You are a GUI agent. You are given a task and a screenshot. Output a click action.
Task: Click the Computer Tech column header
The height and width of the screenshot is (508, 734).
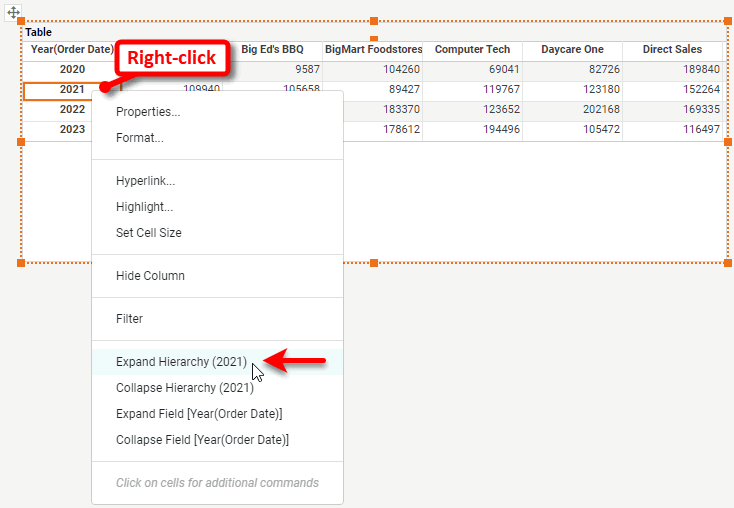(x=472, y=50)
